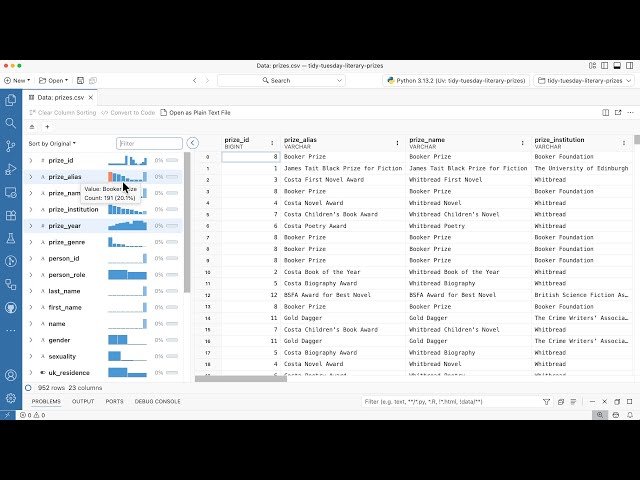Viewport: 640px width, 480px height.
Task: Open the GitHub view in activity bar
Action: point(11,307)
